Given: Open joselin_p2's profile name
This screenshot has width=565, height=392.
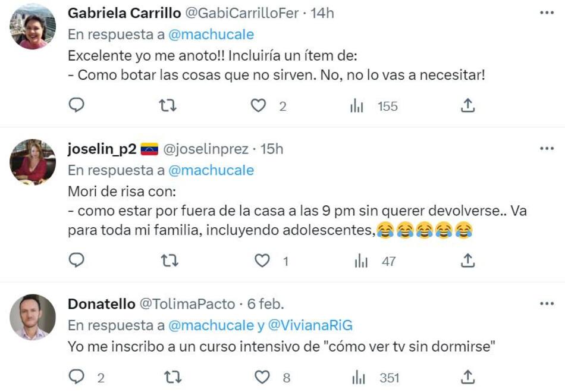Looking at the screenshot, I should 102,149.
